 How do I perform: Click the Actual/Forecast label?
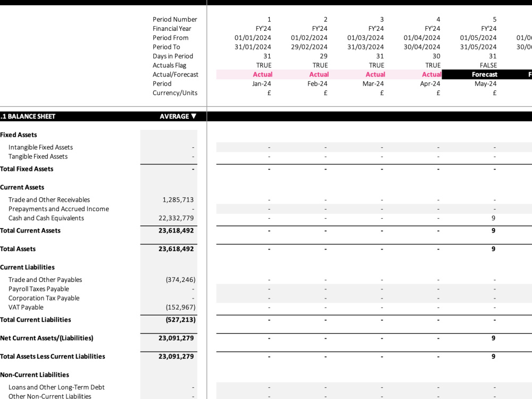(176, 74)
